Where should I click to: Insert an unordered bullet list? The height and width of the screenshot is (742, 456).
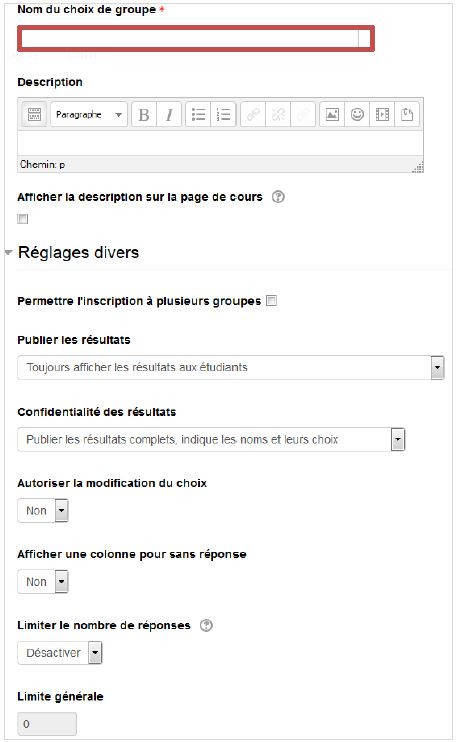(198, 115)
